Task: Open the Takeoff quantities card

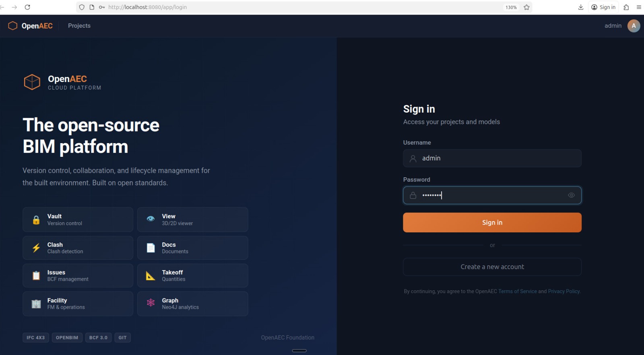Action: (193, 275)
